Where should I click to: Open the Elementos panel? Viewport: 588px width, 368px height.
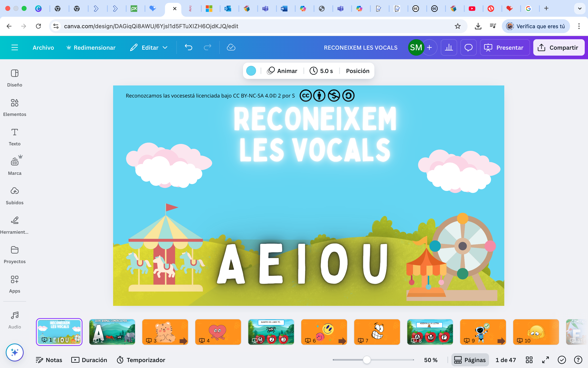click(x=14, y=107)
